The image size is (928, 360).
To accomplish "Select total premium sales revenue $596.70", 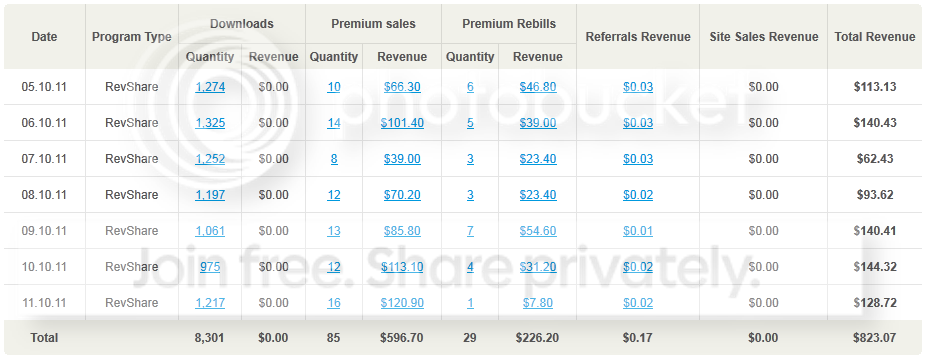I will coord(402,338).
